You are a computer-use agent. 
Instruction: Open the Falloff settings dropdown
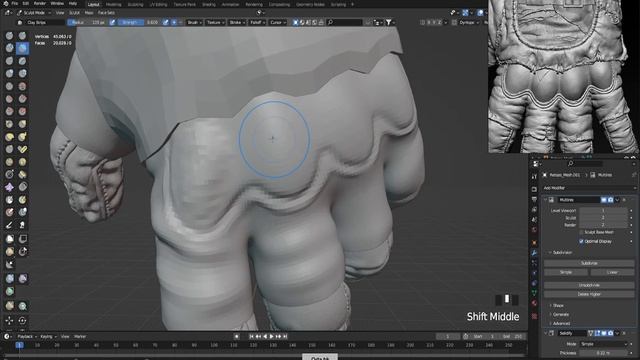[x=257, y=22]
